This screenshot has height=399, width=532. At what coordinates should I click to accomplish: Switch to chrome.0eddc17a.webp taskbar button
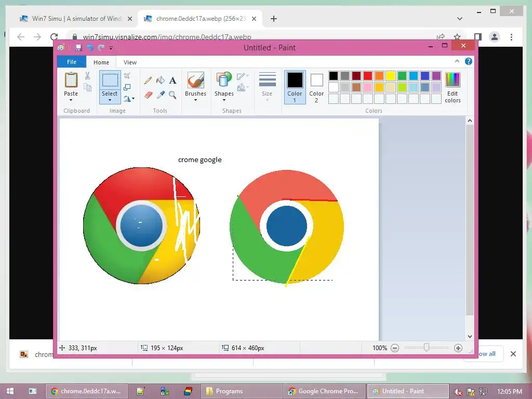pyautogui.click(x=87, y=391)
